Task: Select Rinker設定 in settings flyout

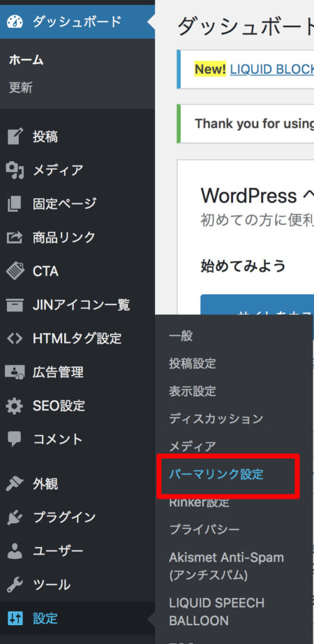Action: click(x=199, y=502)
